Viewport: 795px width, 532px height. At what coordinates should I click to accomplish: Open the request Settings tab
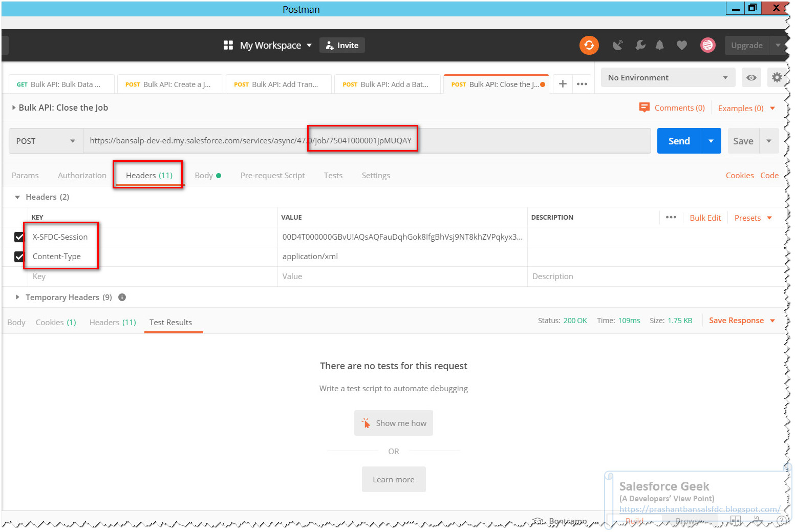click(x=376, y=175)
